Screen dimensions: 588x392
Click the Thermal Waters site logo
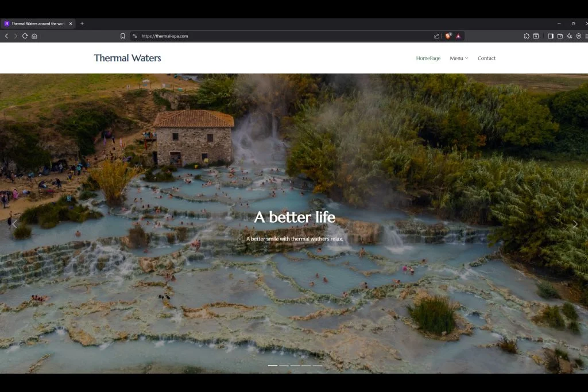pos(127,58)
